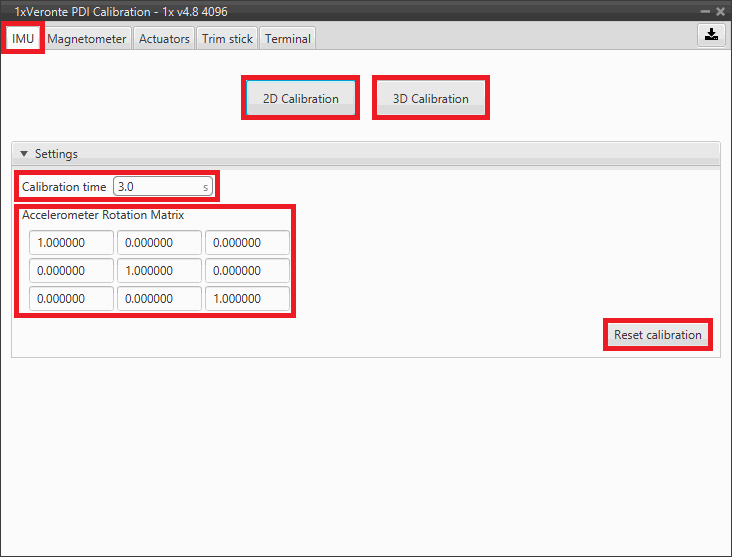This screenshot has width=732, height=557.
Task: Go to the Actuators tab
Action: coord(164,39)
